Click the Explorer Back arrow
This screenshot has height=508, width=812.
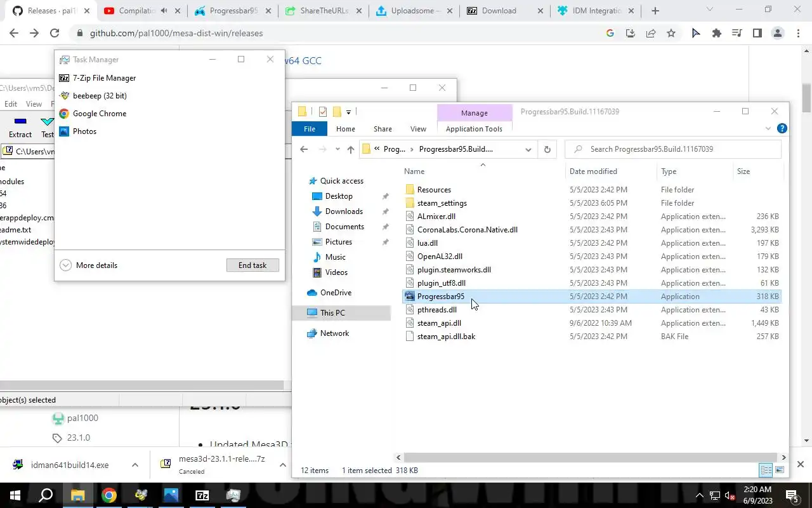pos(304,149)
